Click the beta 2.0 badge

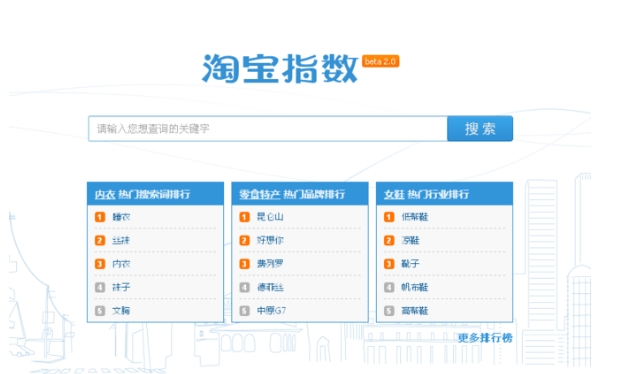(380, 61)
